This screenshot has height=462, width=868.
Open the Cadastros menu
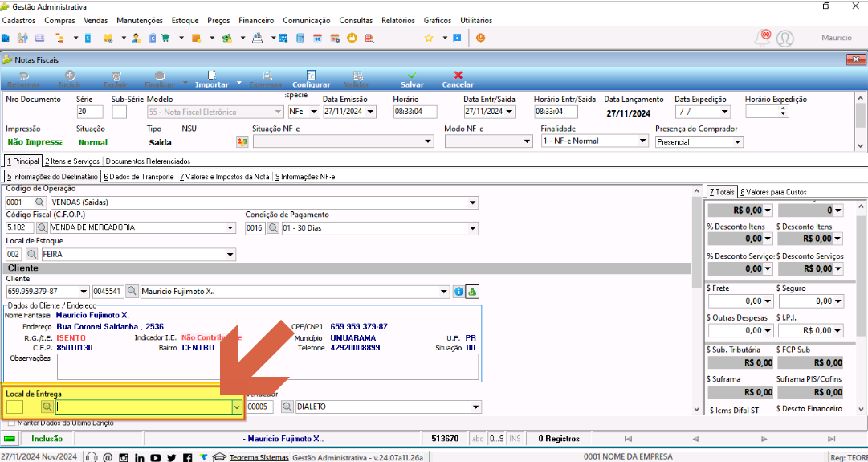pyautogui.click(x=18, y=21)
